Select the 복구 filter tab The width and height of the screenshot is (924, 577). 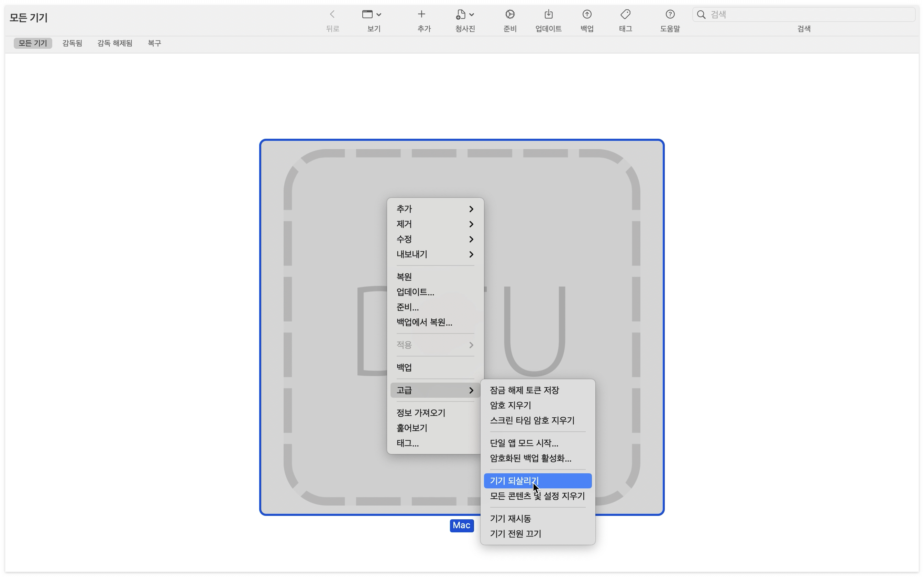click(154, 43)
